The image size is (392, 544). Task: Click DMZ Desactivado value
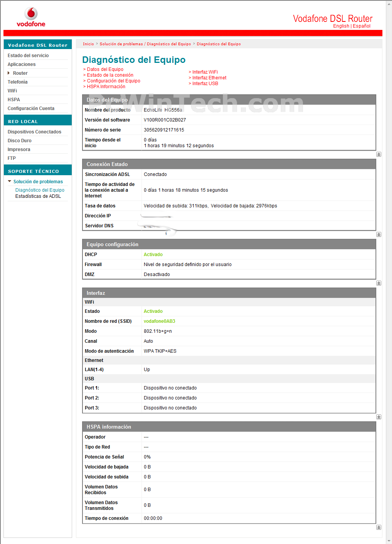pos(157,274)
